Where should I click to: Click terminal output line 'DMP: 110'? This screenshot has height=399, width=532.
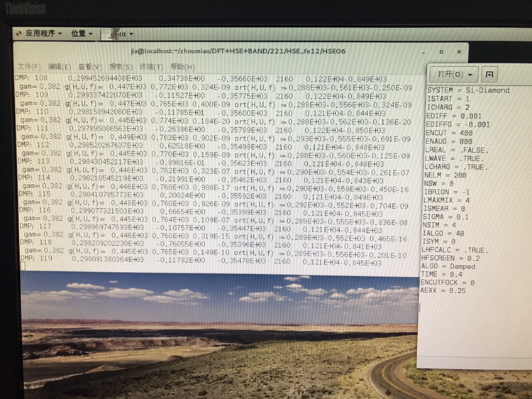[x=201, y=112]
